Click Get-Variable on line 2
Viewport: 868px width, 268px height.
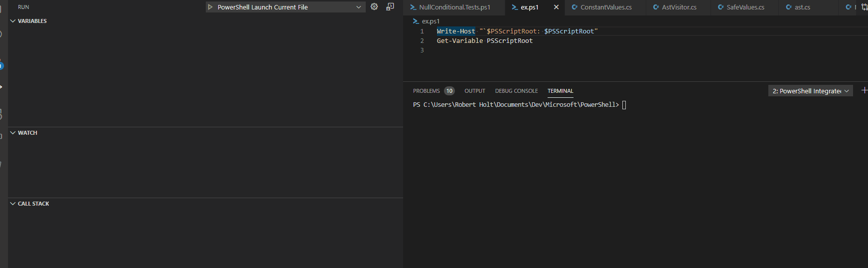(x=460, y=41)
